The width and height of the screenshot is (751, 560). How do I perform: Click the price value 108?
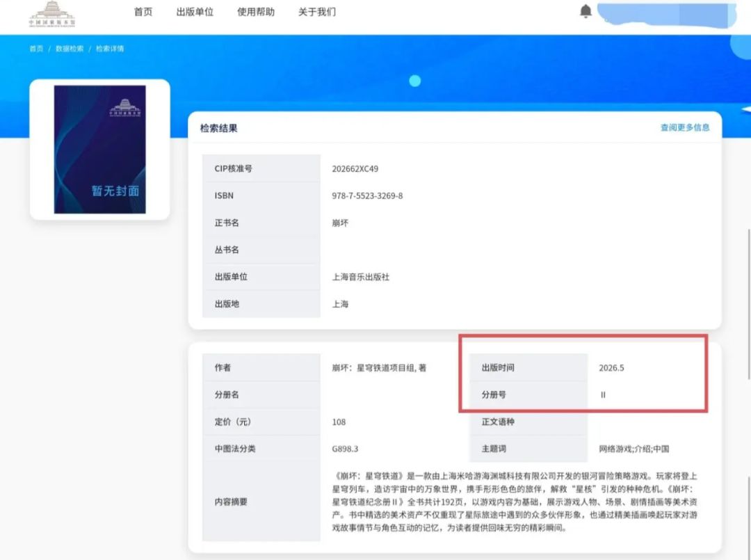[x=339, y=422]
